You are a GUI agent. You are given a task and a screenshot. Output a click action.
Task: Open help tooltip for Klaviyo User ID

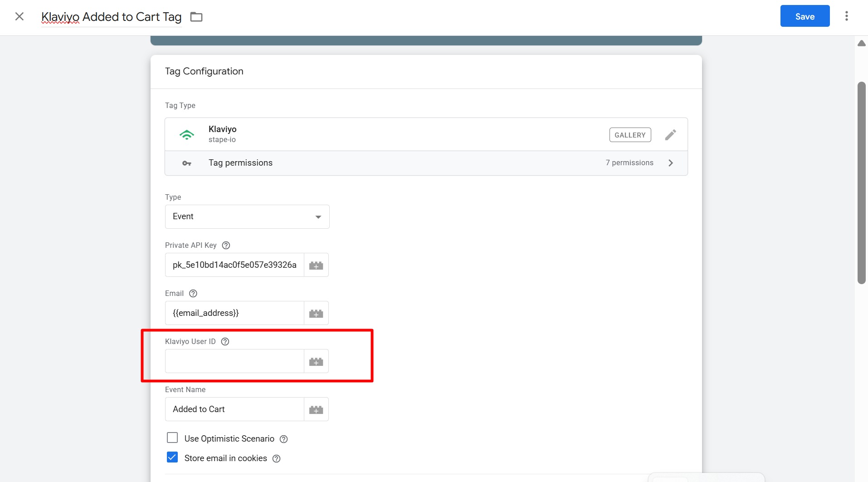click(225, 342)
